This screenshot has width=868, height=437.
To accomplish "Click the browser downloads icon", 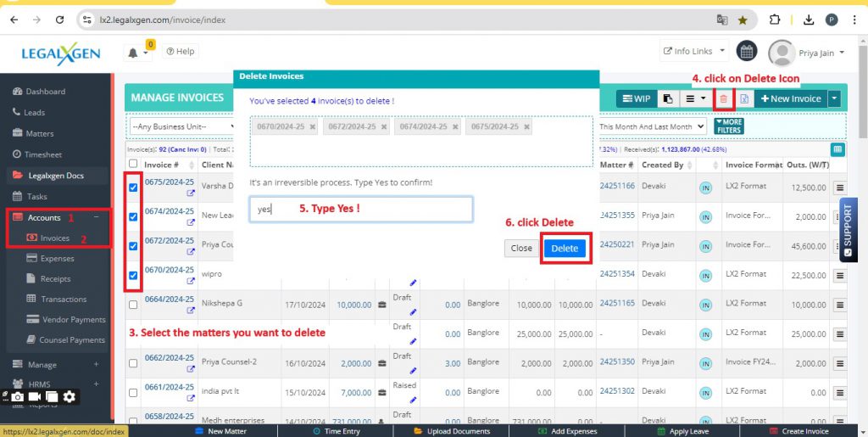I will tap(809, 20).
